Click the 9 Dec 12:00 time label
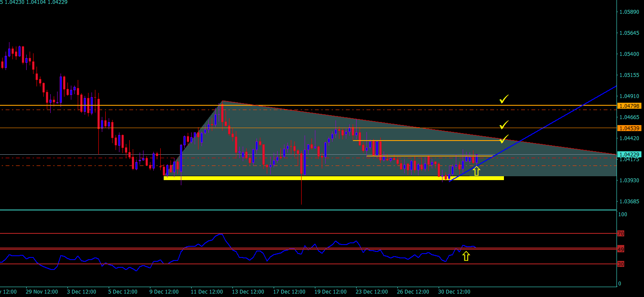Image resolution: width=644 pixels, height=297 pixels. pos(164,292)
